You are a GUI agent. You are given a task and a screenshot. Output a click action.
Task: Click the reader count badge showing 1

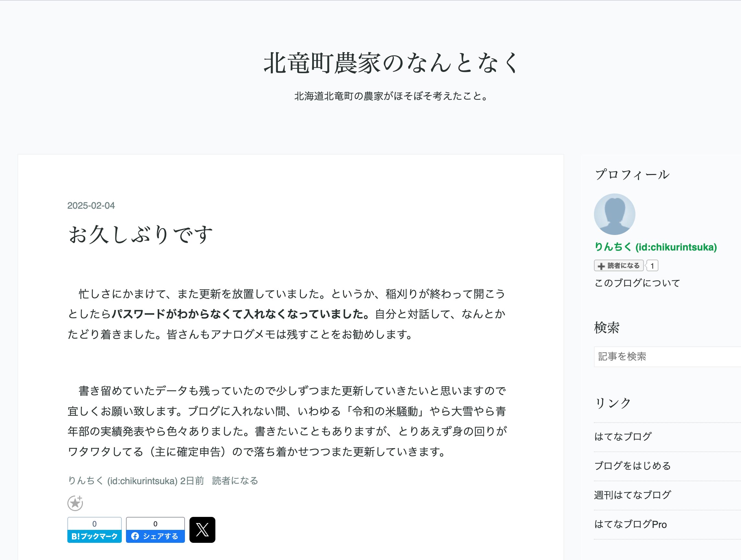652,266
